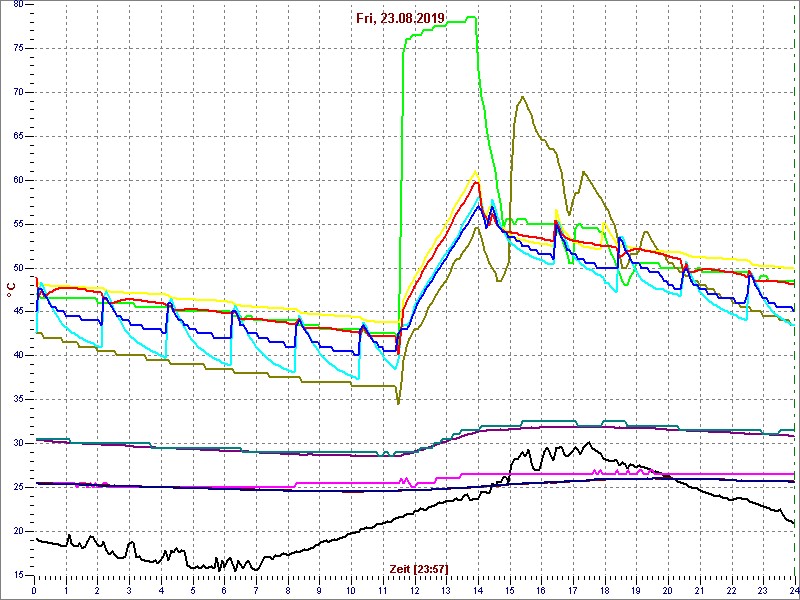This screenshot has width=800, height=600.
Task: Click hour 5 on the time axis
Action: pos(193,589)
